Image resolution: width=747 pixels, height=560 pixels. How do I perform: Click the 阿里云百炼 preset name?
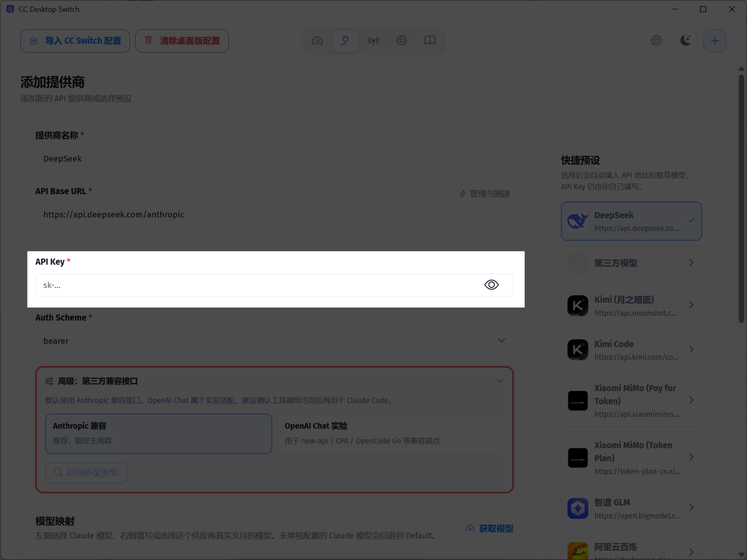click(x=616, y=547)
